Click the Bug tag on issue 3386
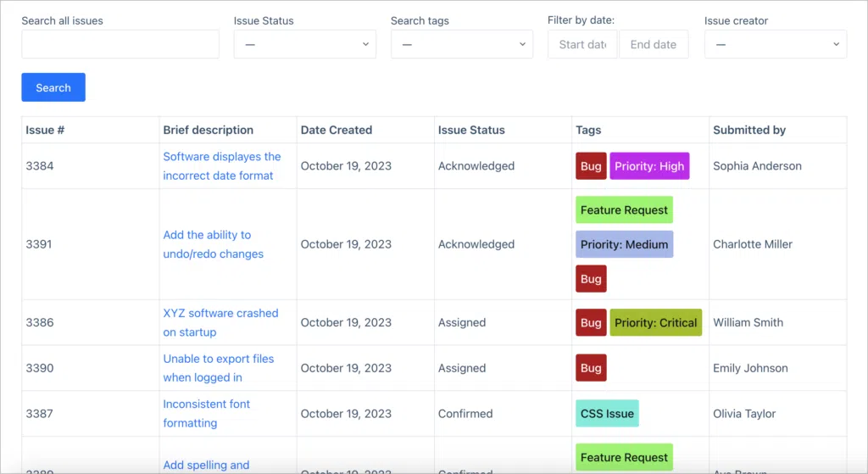This screenshot has width=868, height=474. tap(591, 322)
